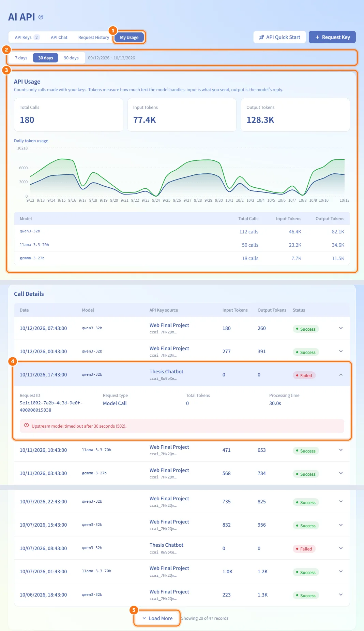Click the 18 calls cell
This screenshot has height=631, width=364.
pos(250,258)
